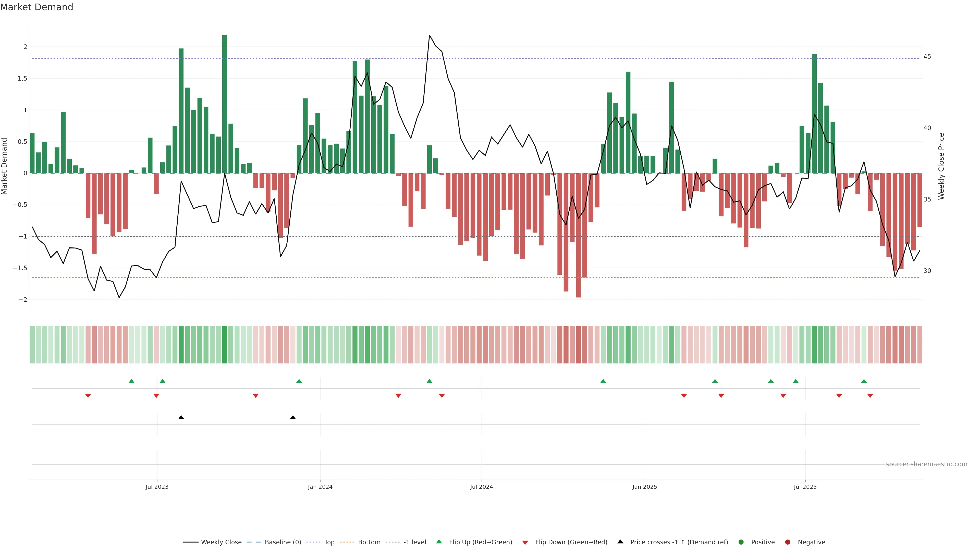
Task: Click Flip Up green triangle legend icon
Action: (439, 542)
